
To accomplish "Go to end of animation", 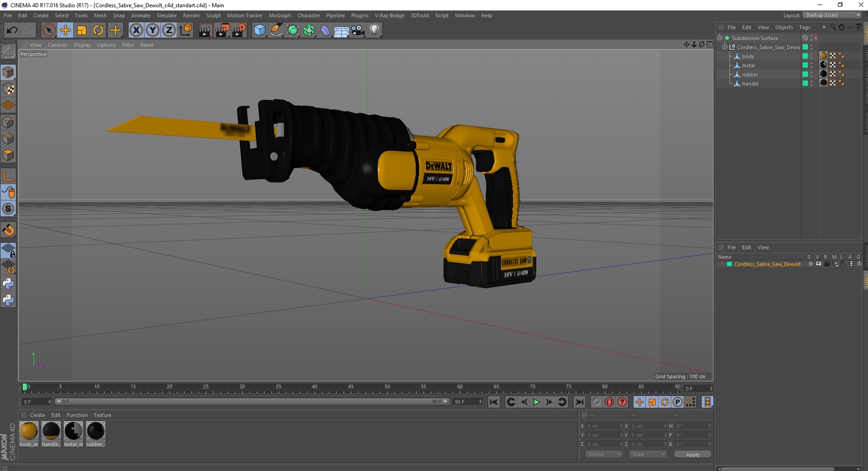I will [579, 402].
